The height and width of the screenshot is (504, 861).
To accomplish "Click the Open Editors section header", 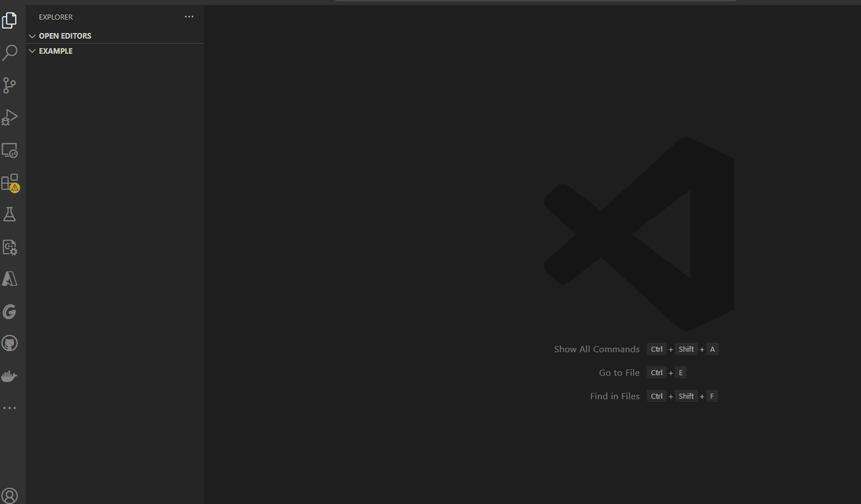I will point(115,36).
